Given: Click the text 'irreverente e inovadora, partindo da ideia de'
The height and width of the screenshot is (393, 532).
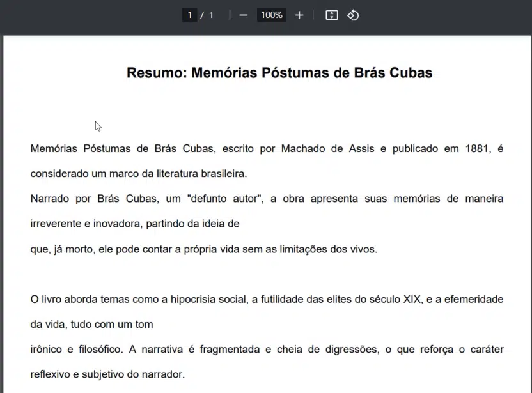Looking at the screenshot, I should tap(135, 224).
